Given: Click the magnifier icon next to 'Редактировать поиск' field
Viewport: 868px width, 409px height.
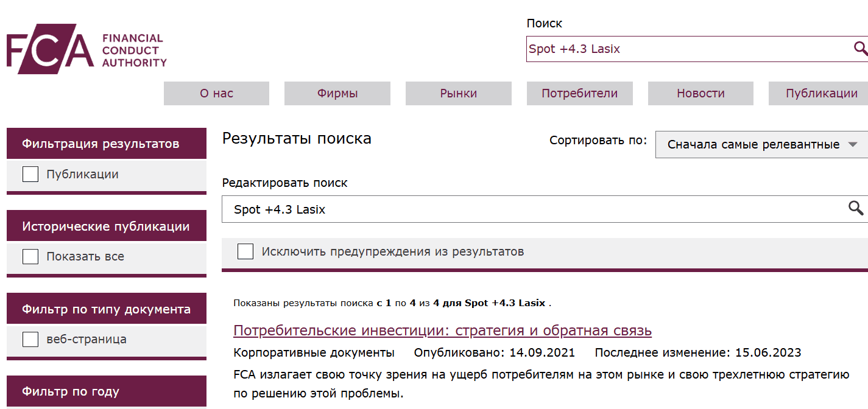Looking at the screenshot, I should point(856,209).
